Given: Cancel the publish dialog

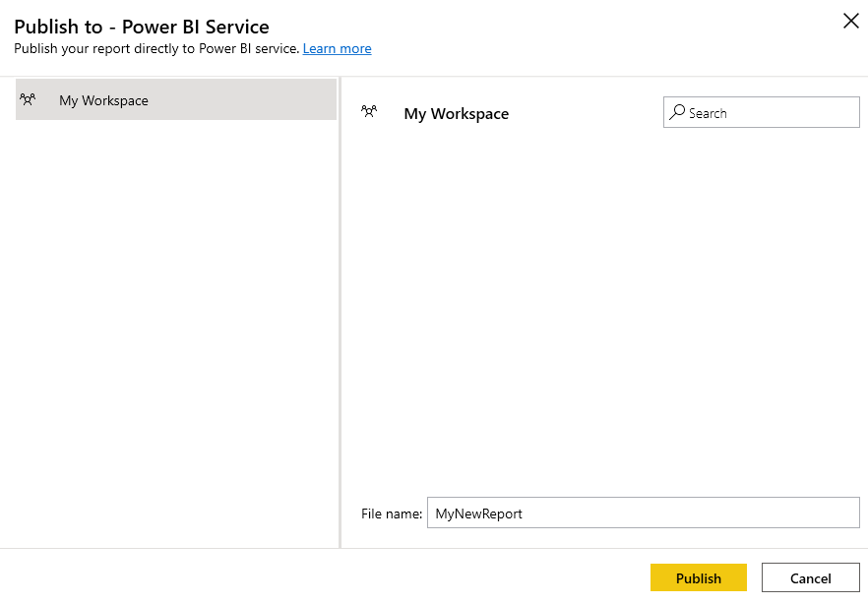Looking at the screenshot, I should pyautogui.click(x=811, y=578).
